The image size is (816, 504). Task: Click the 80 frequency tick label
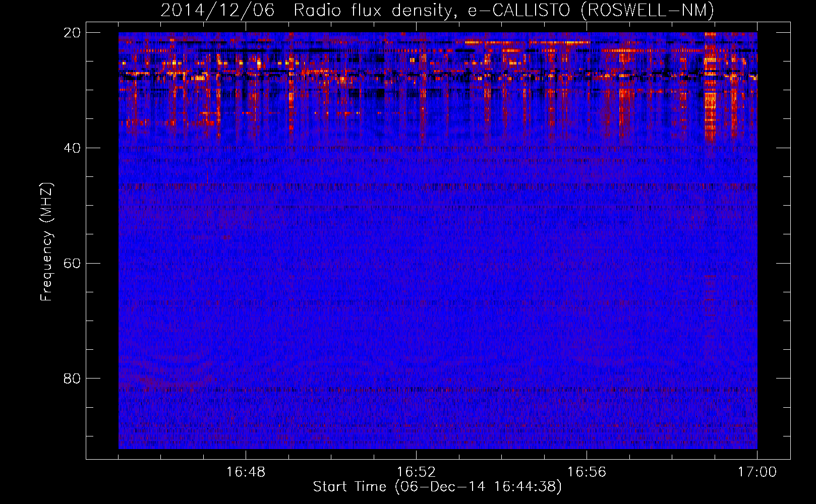[72, 379]
